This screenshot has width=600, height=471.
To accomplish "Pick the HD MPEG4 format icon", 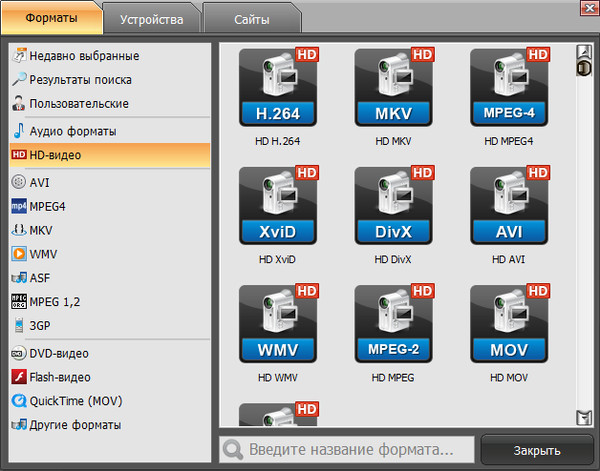I will tap(509, 88).
